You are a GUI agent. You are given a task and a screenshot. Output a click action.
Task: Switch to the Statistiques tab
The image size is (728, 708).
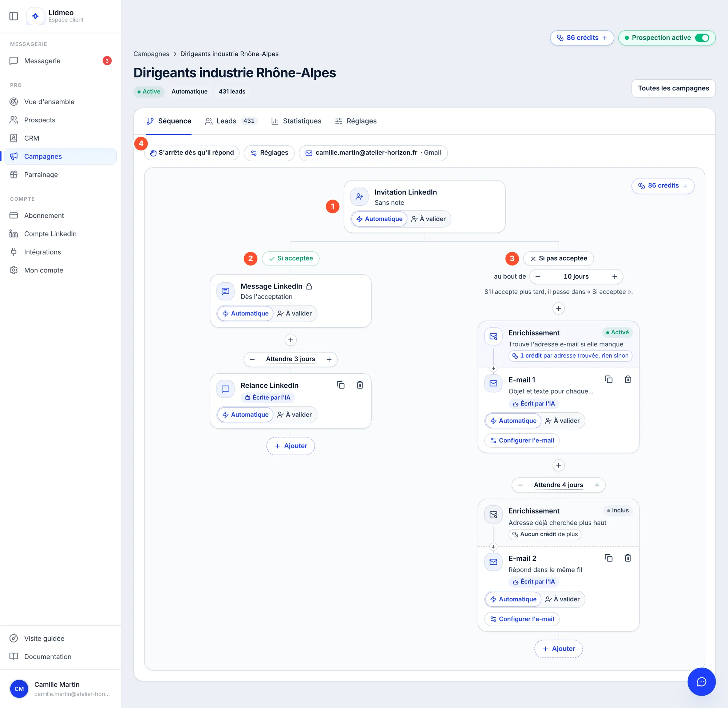coord(296,121)
